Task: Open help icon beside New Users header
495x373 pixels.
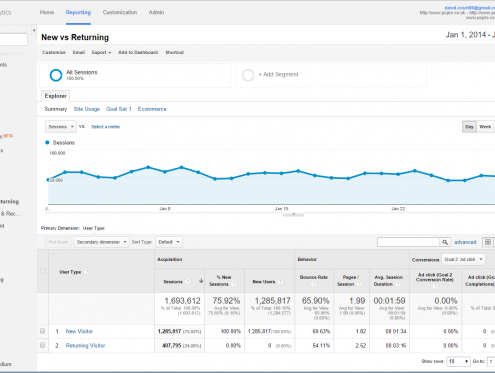Action: tap(280, 282)
